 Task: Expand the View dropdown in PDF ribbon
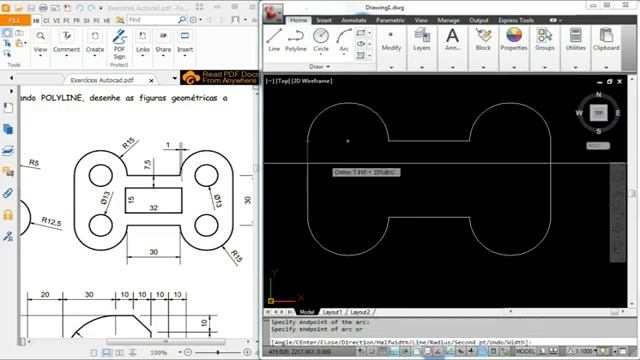[40, 56]
